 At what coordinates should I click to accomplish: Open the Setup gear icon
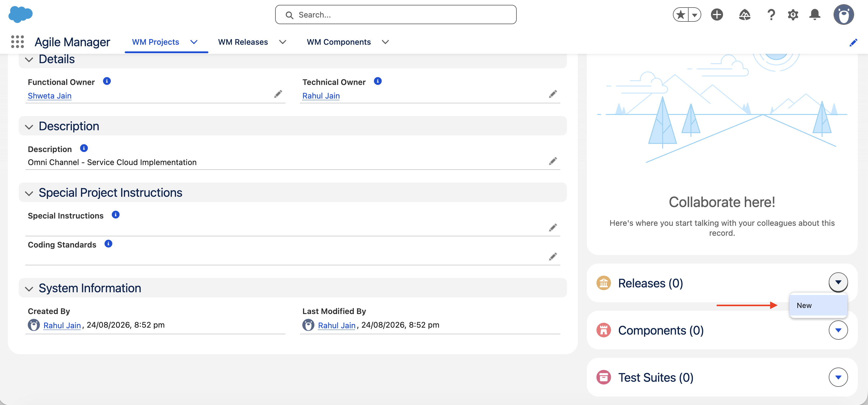pos(793,15)
